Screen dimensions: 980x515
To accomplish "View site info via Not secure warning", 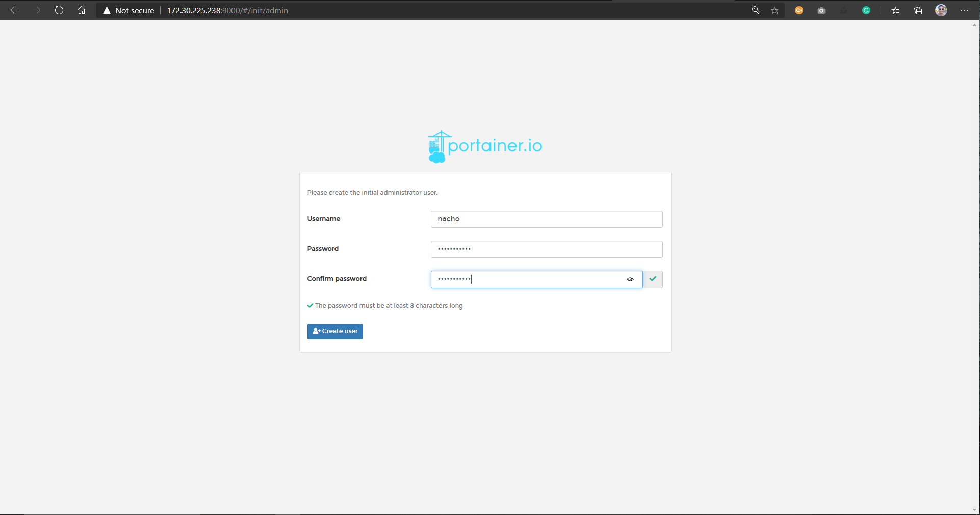I will (x=128, y=10).
